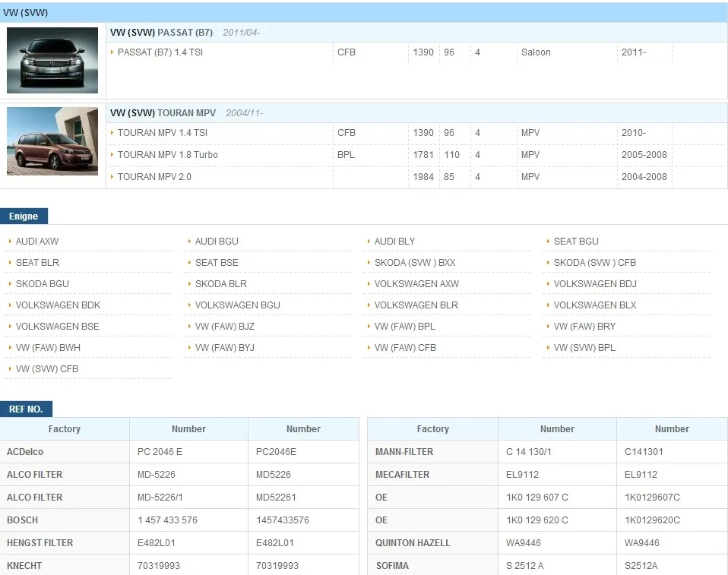Image resolution: width=728 pixels, height=575 pixels.
Task: Select ref number PC 2046 E
Action: (160, 452)
